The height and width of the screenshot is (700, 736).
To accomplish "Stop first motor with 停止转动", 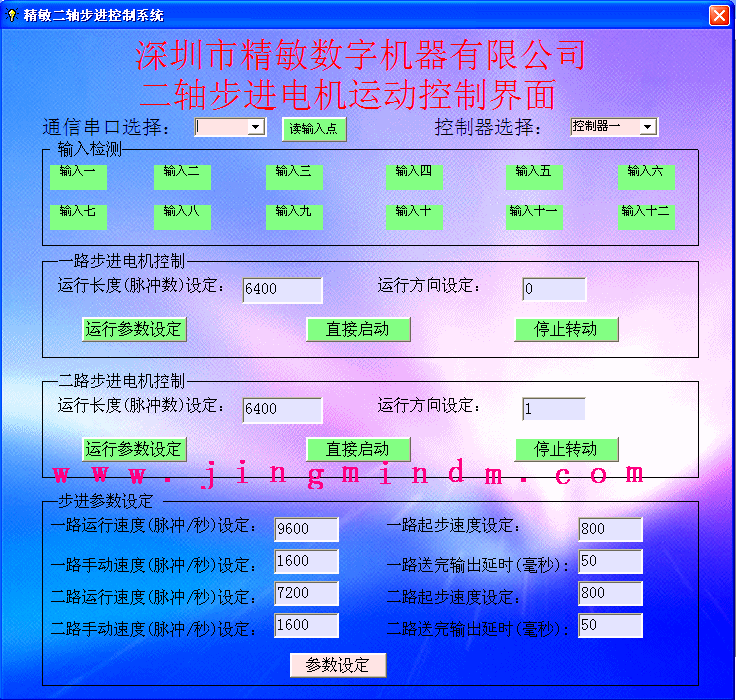I will (x=566, y=329).
